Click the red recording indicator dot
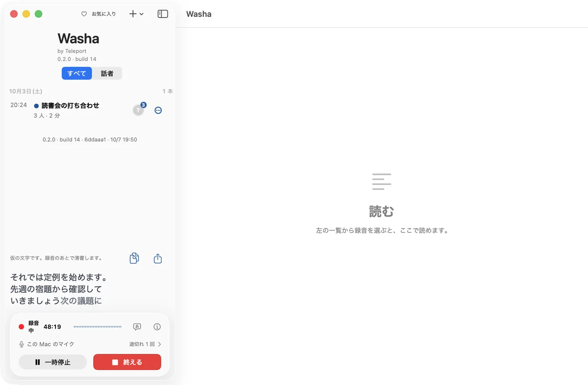The width and height of the screenshot is (588, 385). coord(21,327)
